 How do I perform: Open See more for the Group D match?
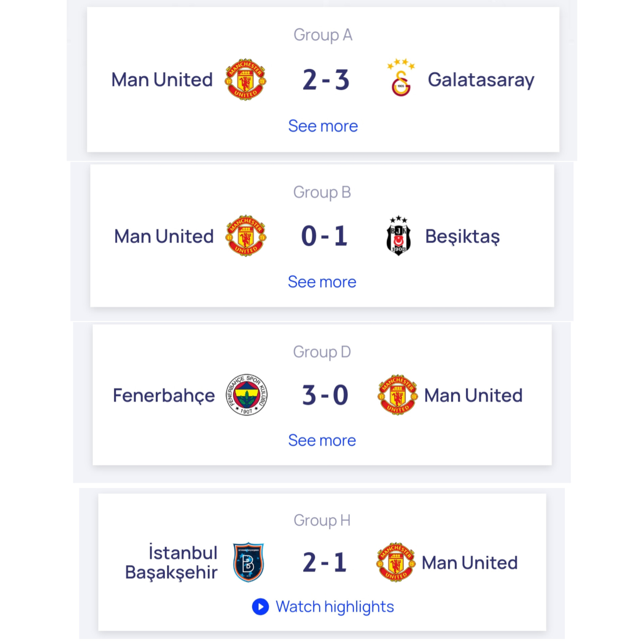322,440
